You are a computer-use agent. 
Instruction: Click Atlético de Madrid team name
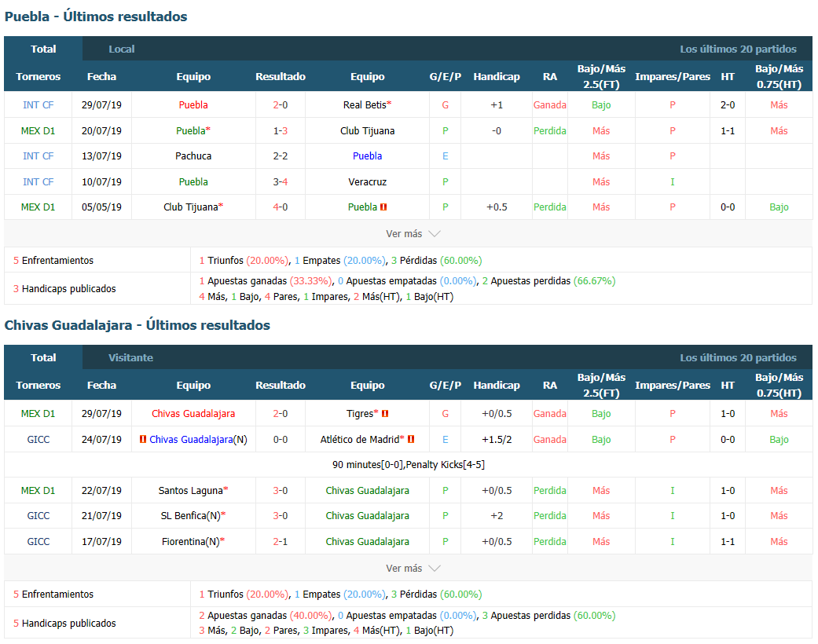click(x=359, y=440)
